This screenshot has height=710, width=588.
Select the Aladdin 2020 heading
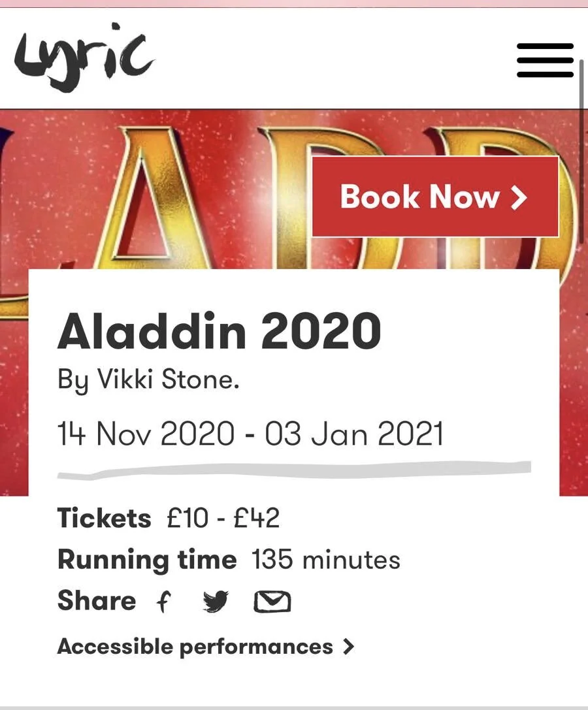click(220, 331)
